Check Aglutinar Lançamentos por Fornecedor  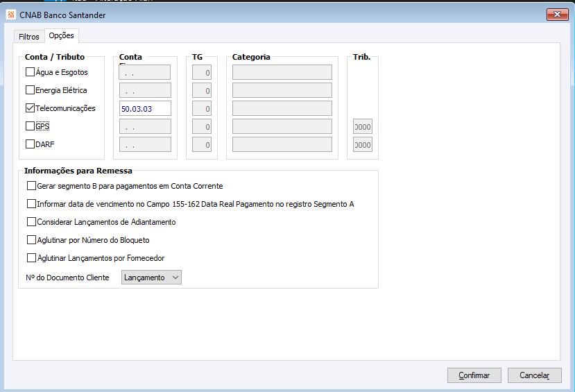tap(31, 258)
